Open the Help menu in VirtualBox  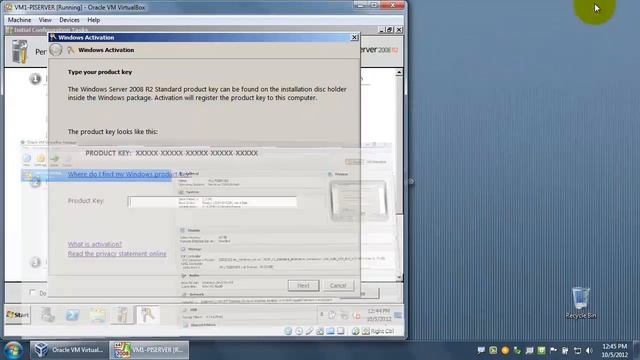click(93, 20)
